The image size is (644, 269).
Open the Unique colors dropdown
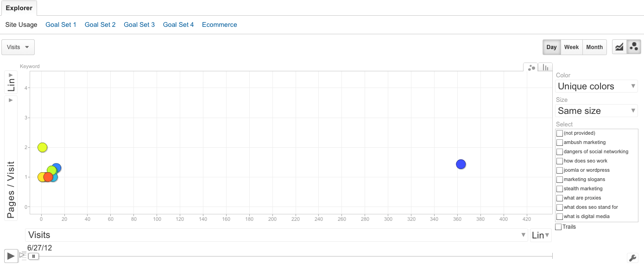coord(596,86)
